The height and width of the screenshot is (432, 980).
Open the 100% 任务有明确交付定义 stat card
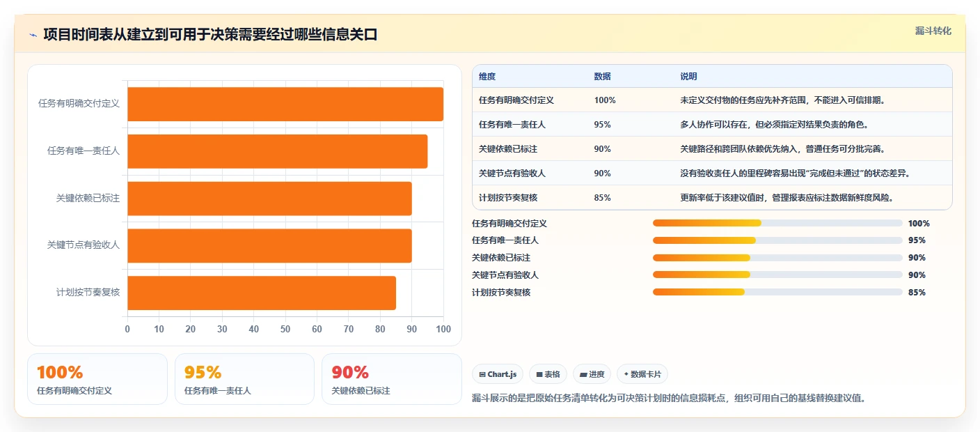pyautogui.click(x=97, y=379)
